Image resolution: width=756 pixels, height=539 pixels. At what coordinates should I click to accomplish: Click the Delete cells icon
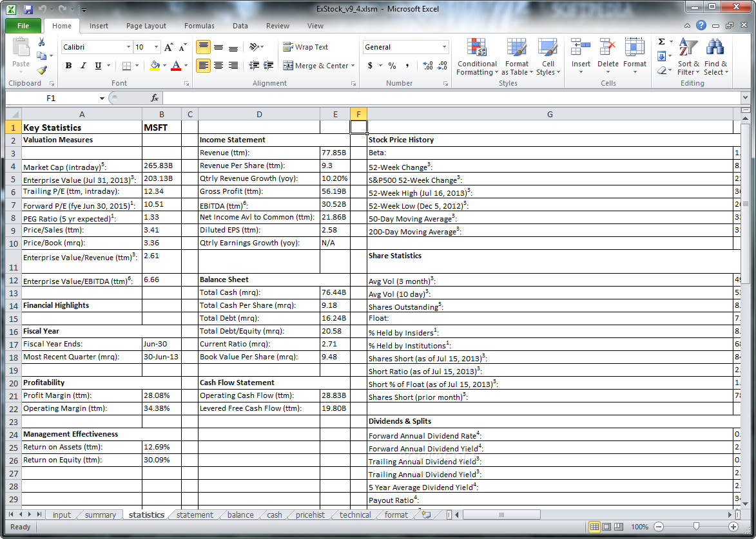click(x=608, y=48)
